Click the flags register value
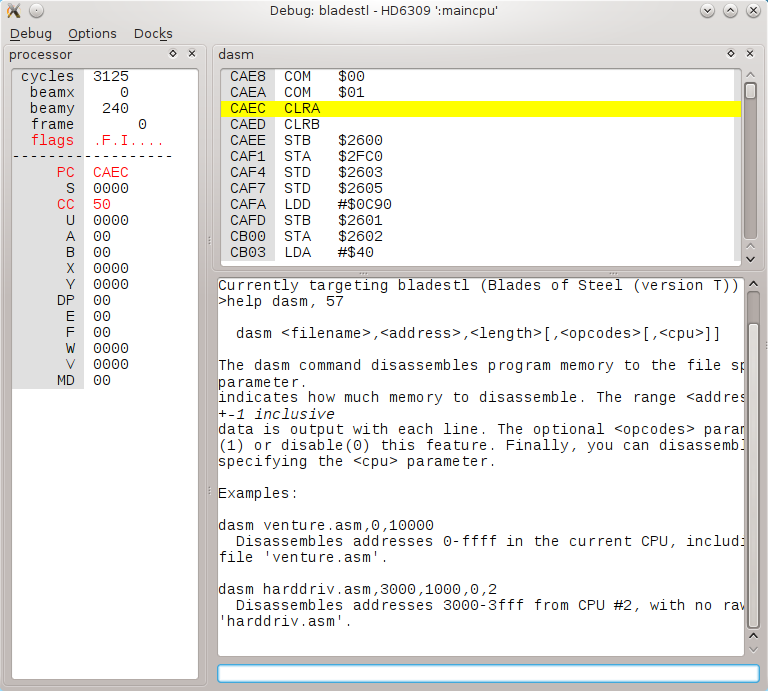This screenshot has width=768, height=691. click(x=128, y=140)
